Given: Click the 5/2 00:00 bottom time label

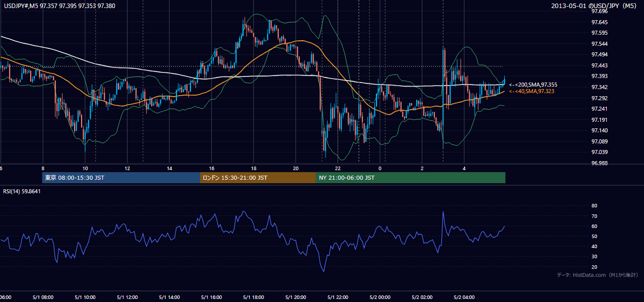Looking at the screenshot, I should pos(380,297).
